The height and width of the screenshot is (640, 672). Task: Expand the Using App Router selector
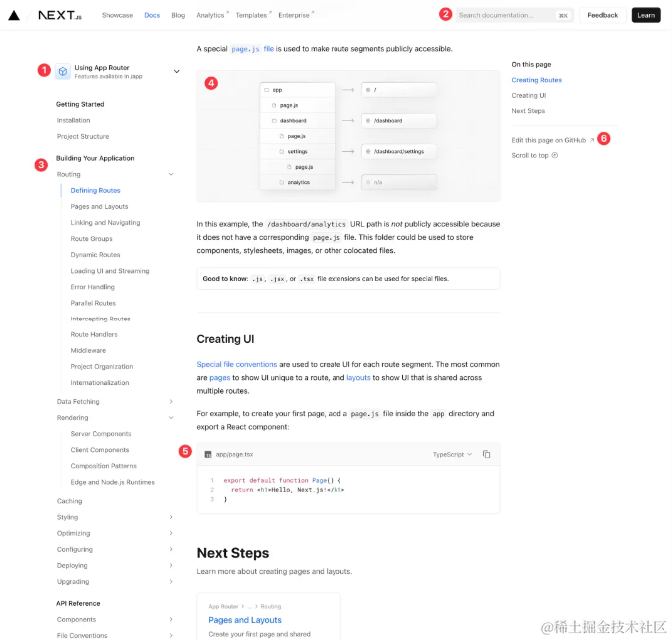coord(176,71)
